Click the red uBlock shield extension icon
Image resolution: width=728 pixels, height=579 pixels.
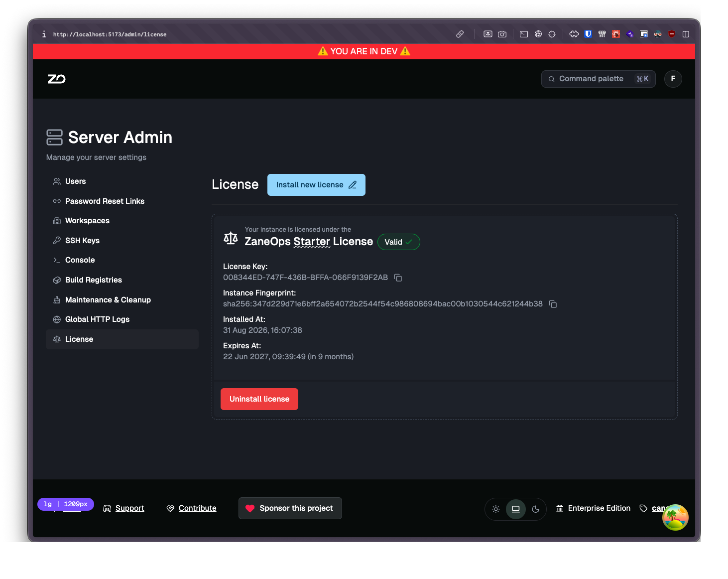tap(672, 34)
